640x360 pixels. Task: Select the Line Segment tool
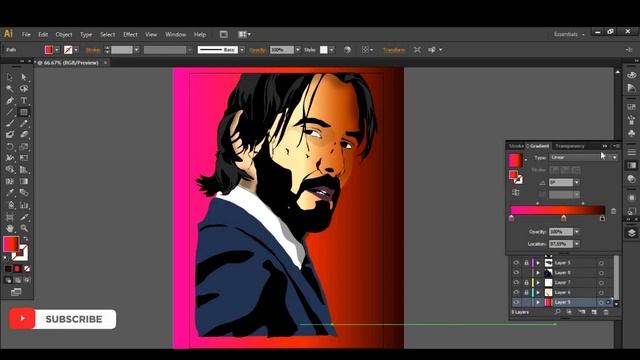tap(10, 112)
